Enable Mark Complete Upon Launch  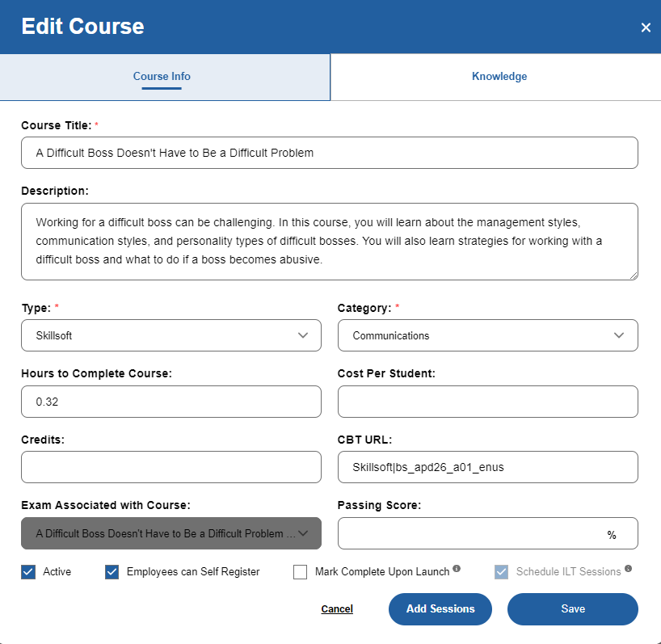tap(300, 571)
